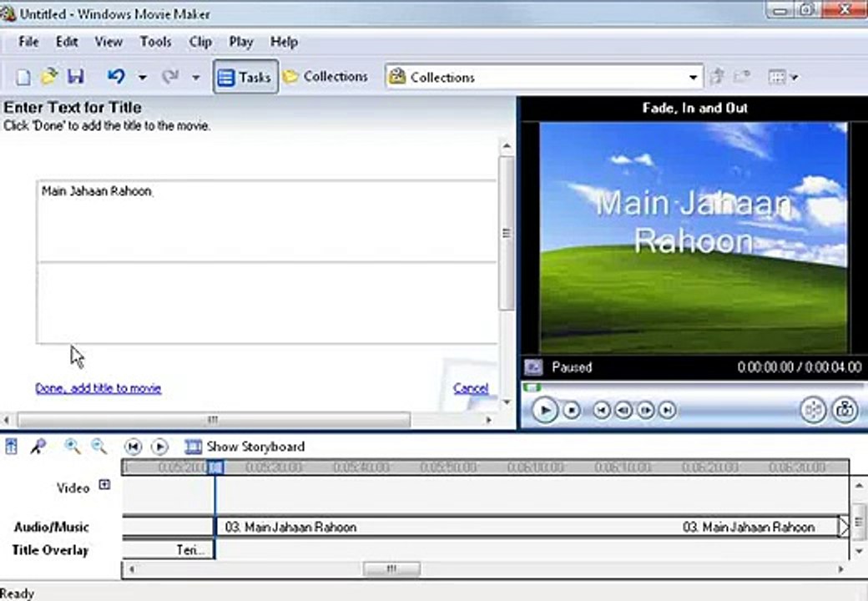Click the Cancel link
868x601 pixels.
[x=471, y=388]
